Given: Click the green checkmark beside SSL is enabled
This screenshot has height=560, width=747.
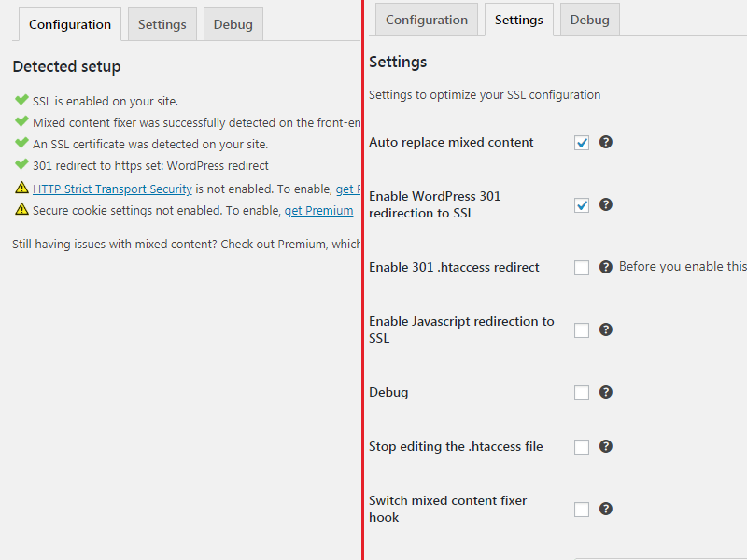Looking at the screenshot, I should click(21, 101).
